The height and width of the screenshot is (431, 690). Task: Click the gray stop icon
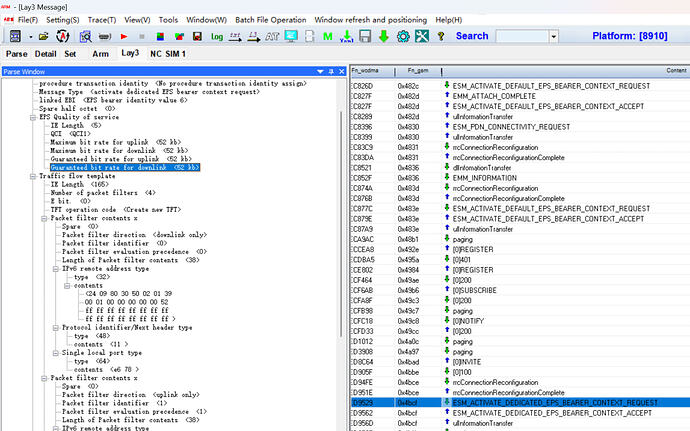142,37
